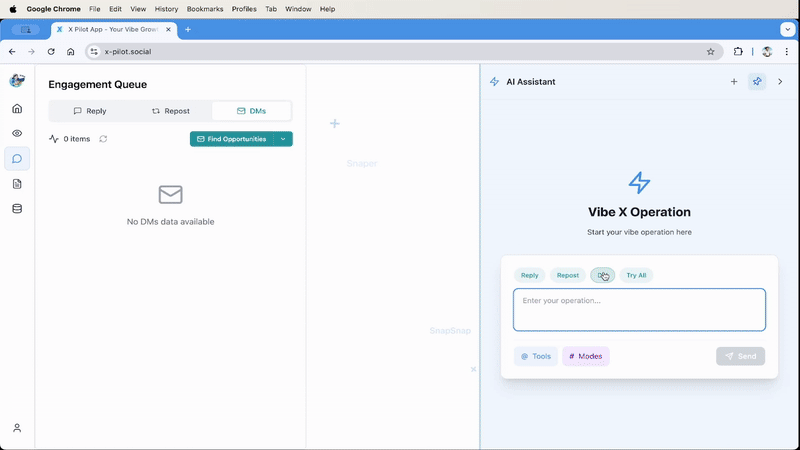This screenshot has height=450, width=800.
Task: Choose the Try All suggestion chip
Action: tap(636, 276)
